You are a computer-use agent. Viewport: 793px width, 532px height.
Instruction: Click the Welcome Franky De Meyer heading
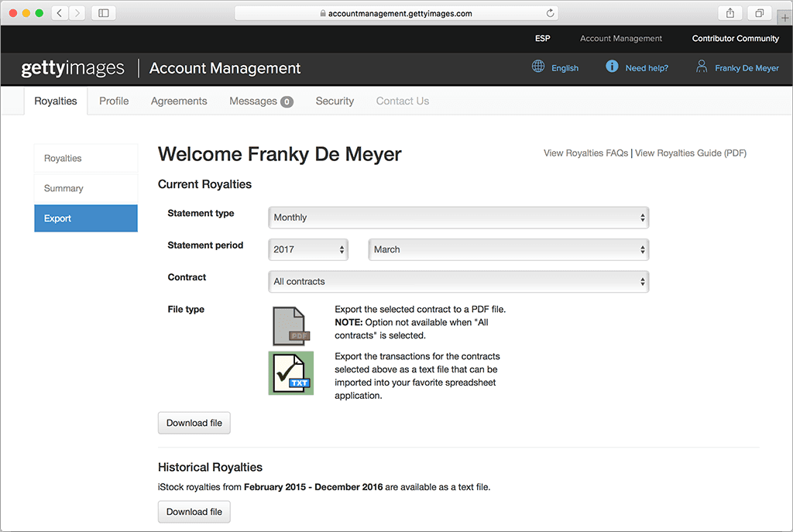(280, 154)
